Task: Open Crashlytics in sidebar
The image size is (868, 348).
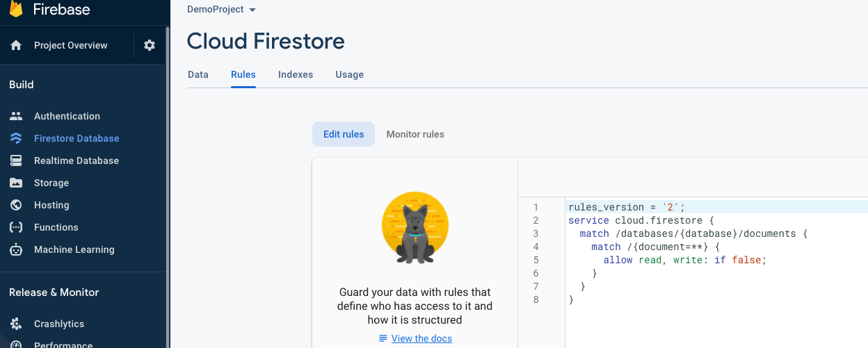Action: coord(59,324)
